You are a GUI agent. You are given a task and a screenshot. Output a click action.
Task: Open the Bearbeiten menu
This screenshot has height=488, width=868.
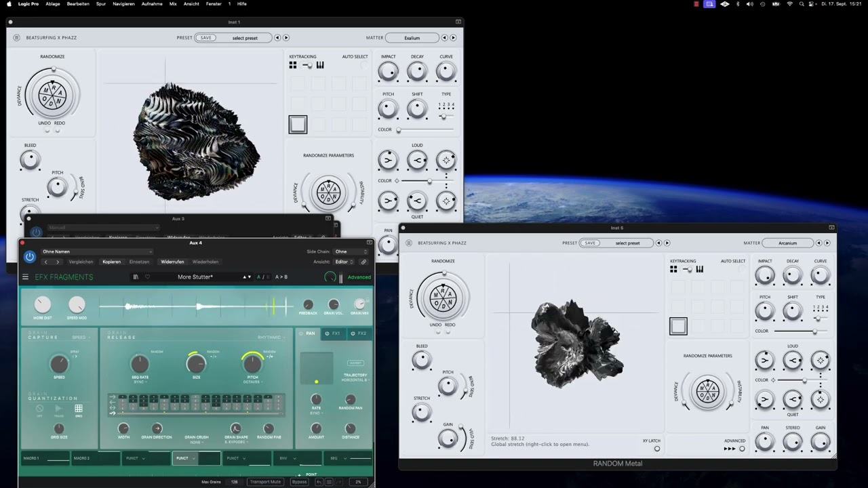click(x=78, y=4)
